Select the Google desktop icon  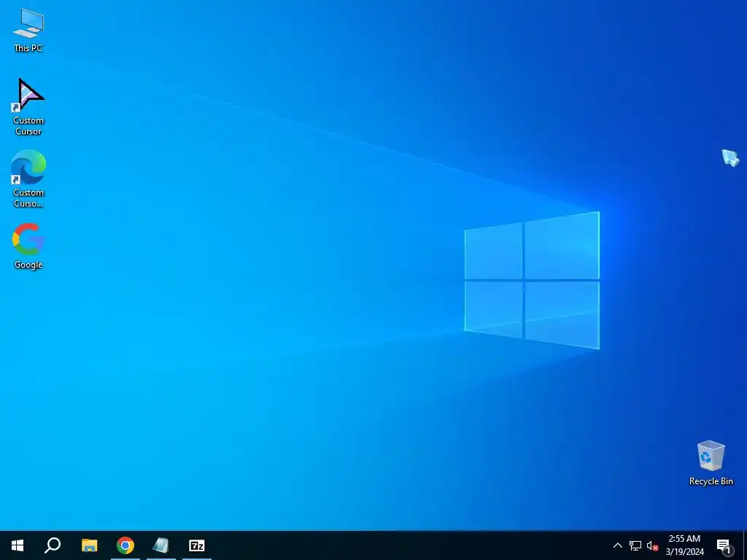(28, 246)
